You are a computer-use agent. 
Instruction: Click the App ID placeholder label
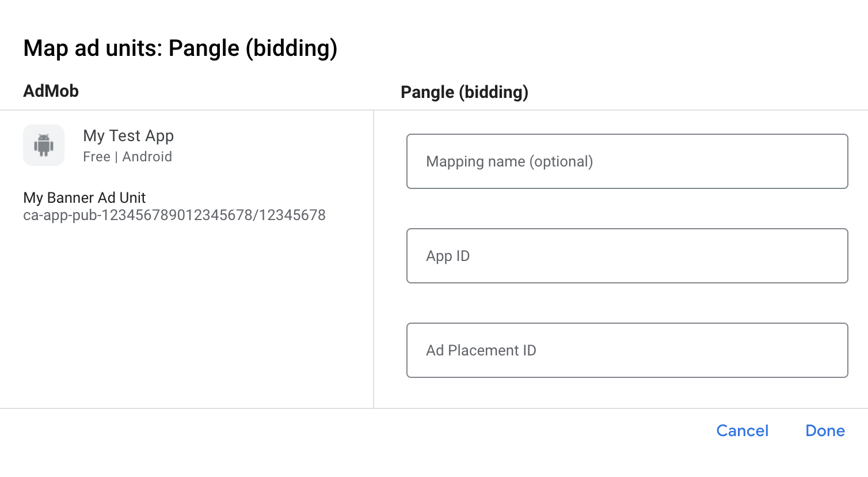(x=448, y=256)
